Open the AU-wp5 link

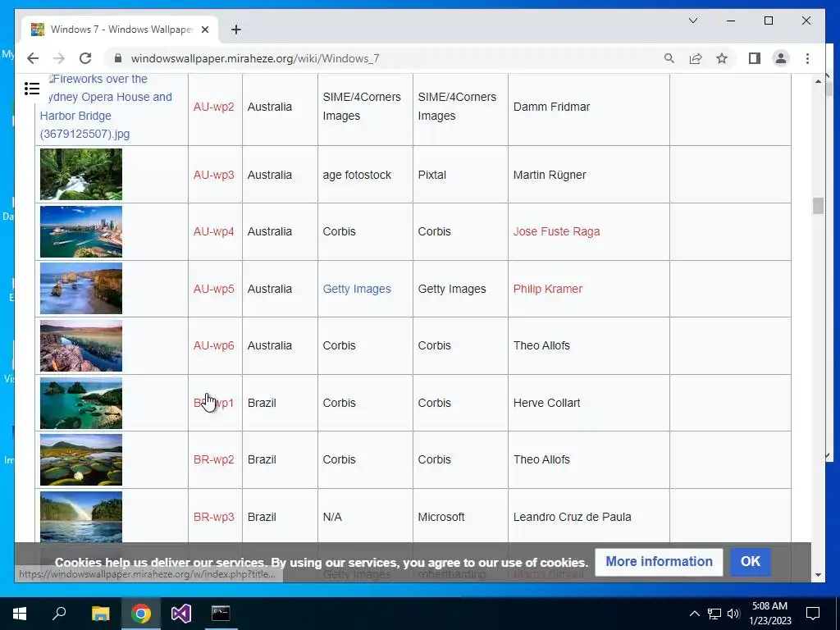pos(214,289)
